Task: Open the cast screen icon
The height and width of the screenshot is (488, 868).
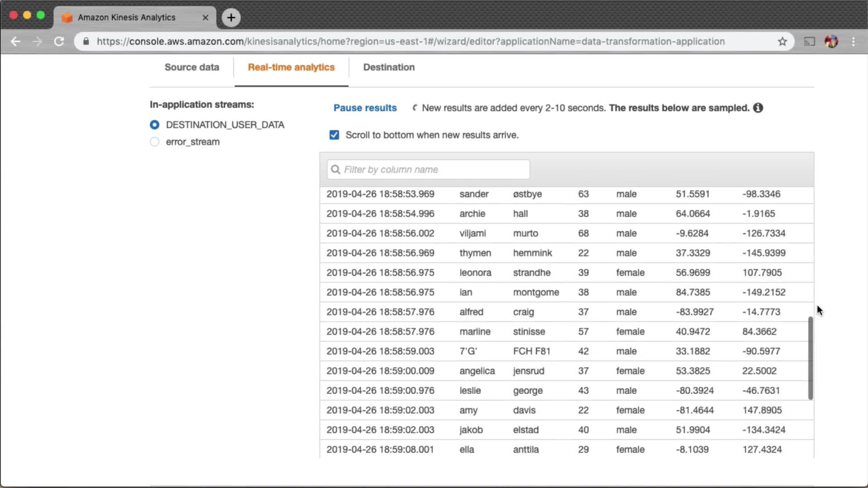Action: tap(809, 42)
